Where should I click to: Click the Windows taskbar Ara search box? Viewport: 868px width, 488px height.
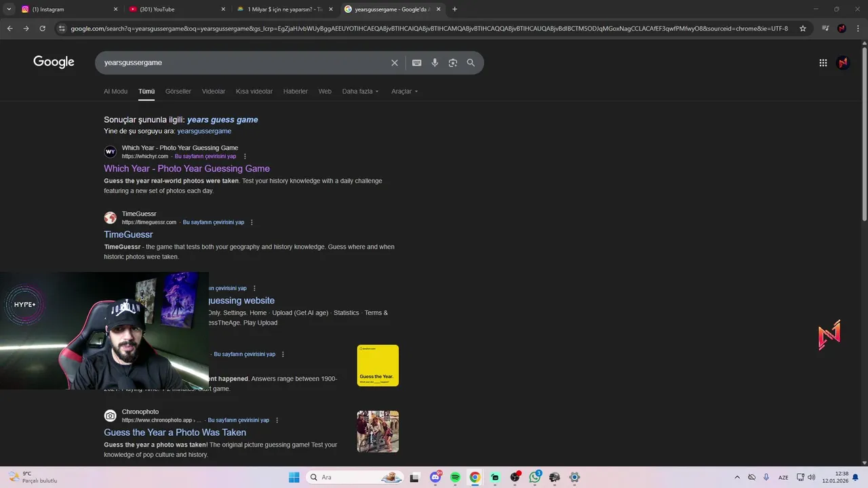coord(355,477)
